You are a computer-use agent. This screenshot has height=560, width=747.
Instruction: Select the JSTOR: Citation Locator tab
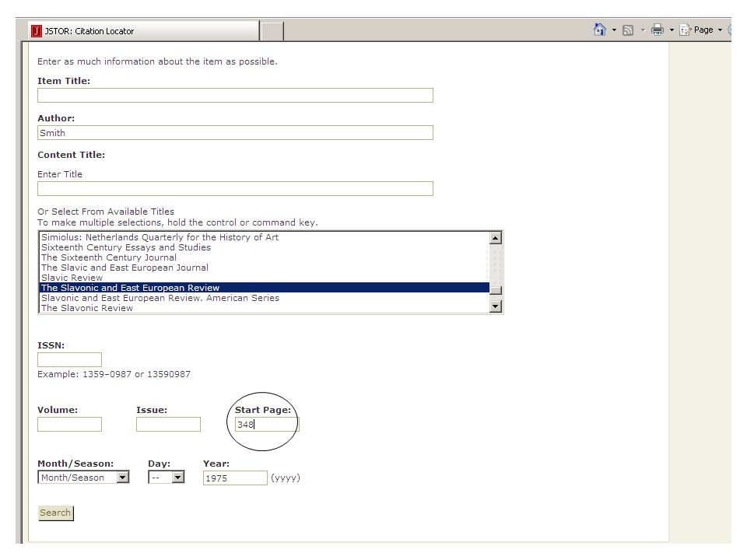(143, 31)
